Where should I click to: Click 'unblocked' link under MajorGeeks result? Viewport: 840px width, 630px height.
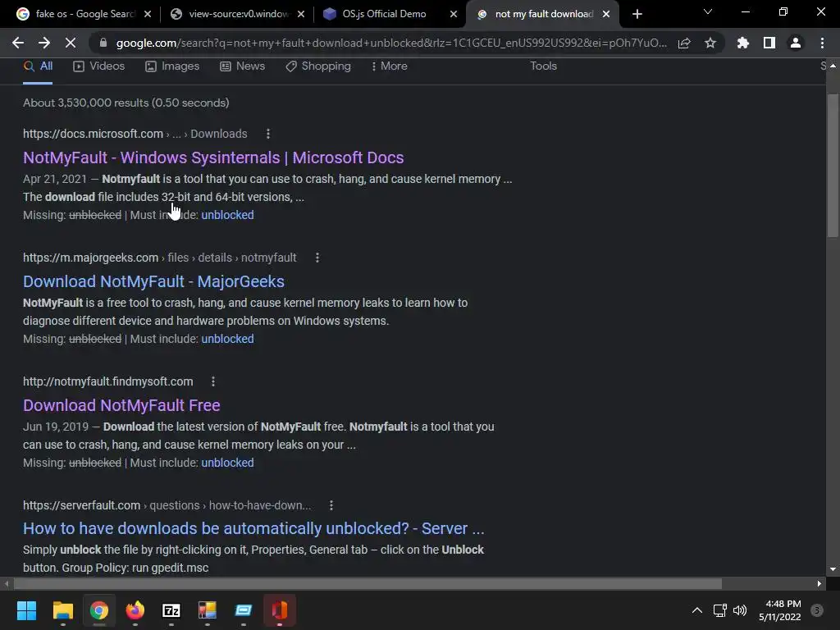228,339
